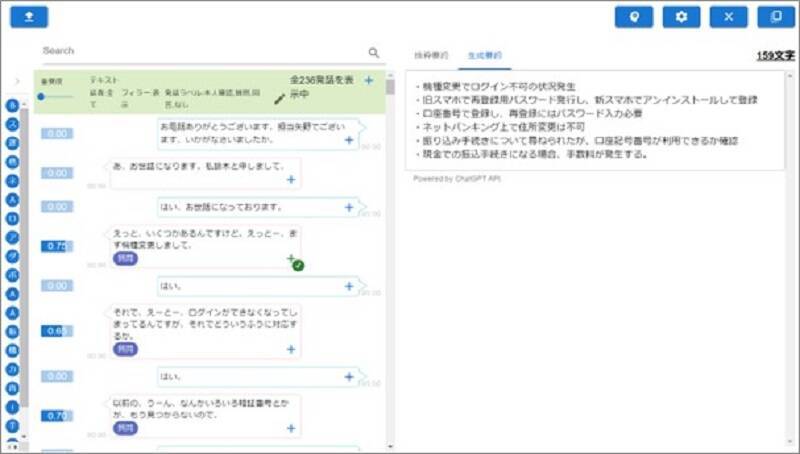Click the 質問 tag on the ログイン message
Viewport: 800px width, 454px height.
click(x=125, y=350)
